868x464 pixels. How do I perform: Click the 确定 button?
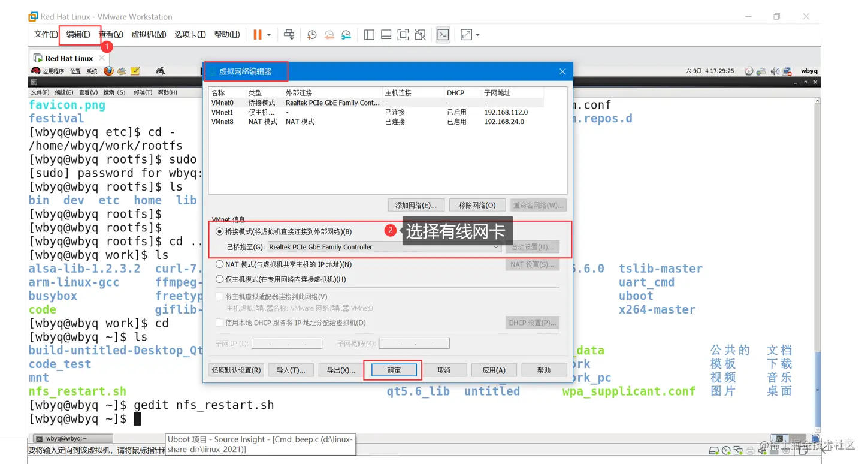pyautogui.click(x=394, y=370)
